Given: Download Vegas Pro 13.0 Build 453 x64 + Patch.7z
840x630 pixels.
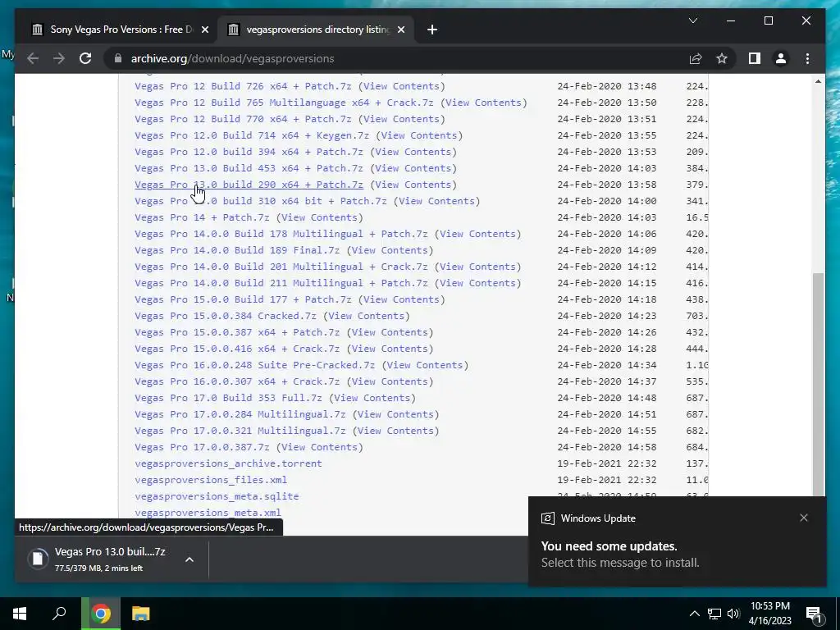Looking at the screenshot, I should tap(249, 168).
